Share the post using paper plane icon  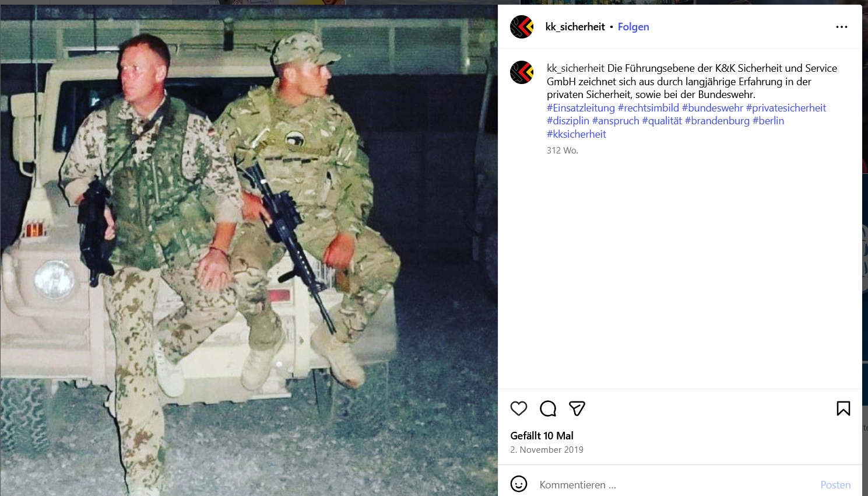[x=577, y=408]
